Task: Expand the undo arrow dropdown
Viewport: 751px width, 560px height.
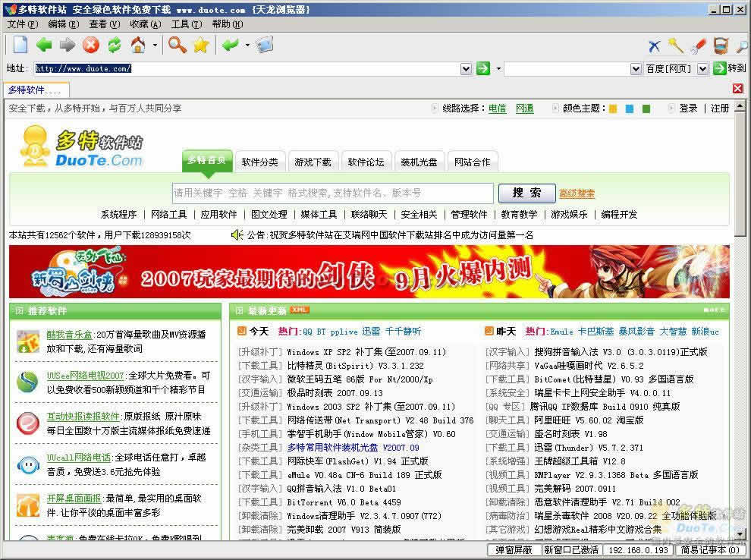Action: point(247,46)
